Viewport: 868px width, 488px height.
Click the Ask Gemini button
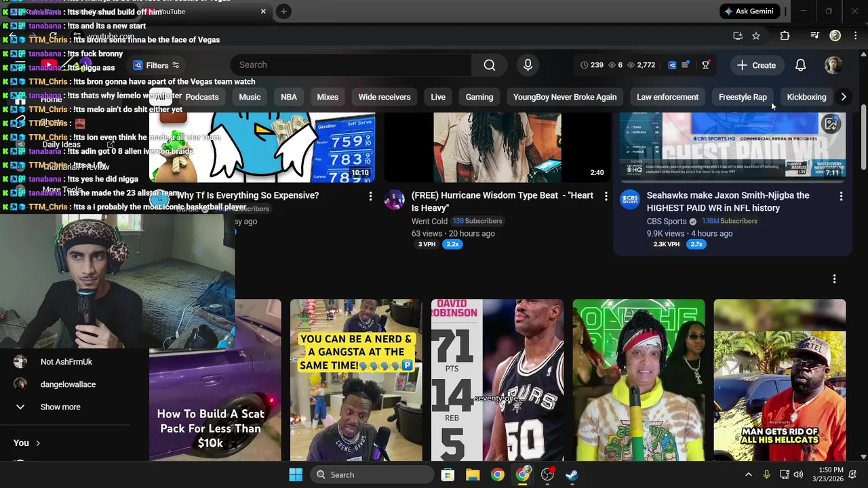point(749,12)
